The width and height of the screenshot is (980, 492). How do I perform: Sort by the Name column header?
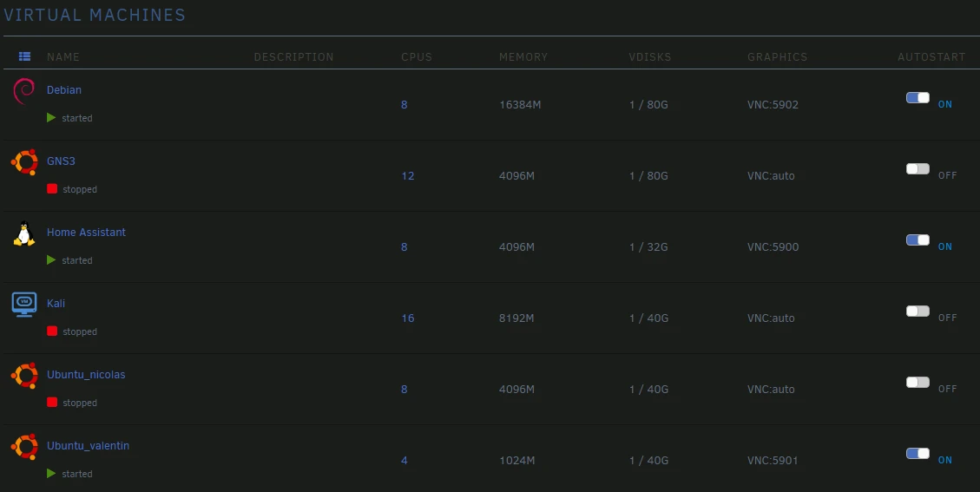pos(63,57)
